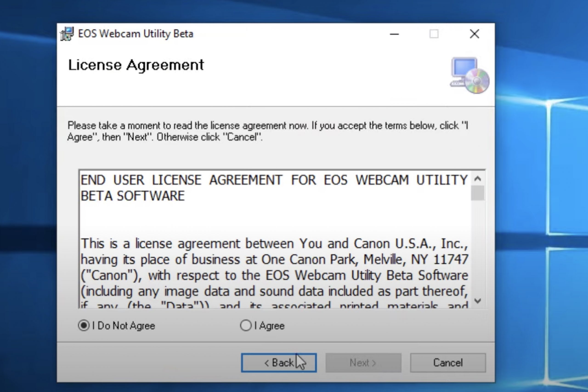The image size is (588, 392).
Task: Click the license scrollbar up arrow
Action: click(x=478, y=178)
